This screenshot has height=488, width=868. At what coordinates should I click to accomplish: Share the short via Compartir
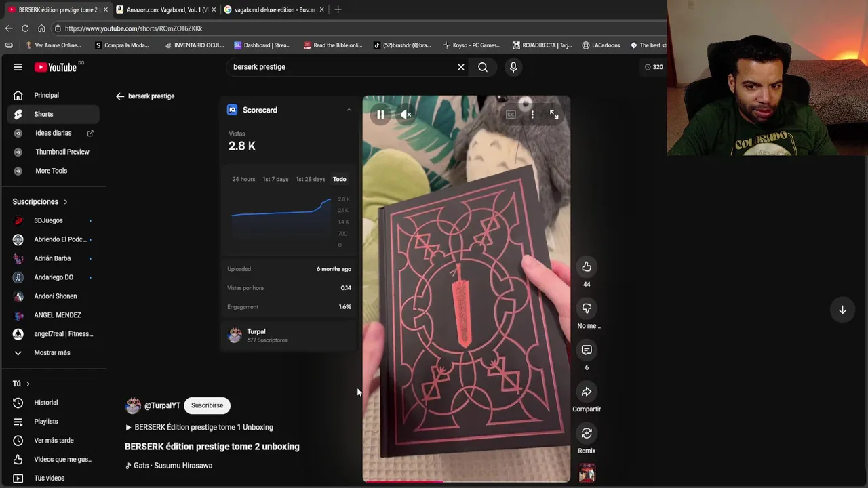point(587,392)
